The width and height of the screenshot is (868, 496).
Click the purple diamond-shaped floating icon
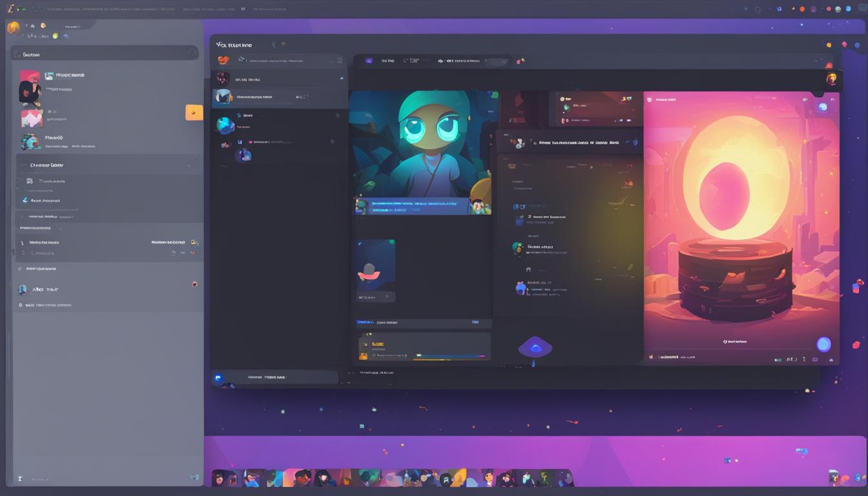[x=535, y=347]
